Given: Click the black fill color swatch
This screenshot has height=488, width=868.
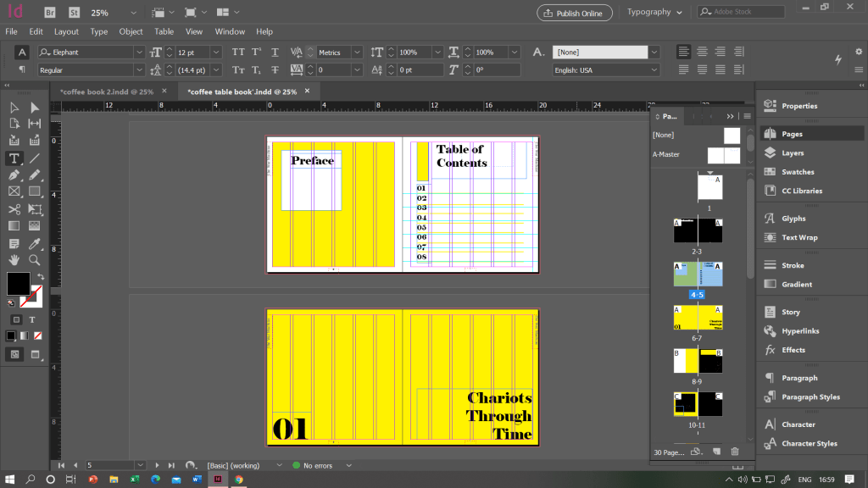Looking at the screenshot, I should click(18, 283).
